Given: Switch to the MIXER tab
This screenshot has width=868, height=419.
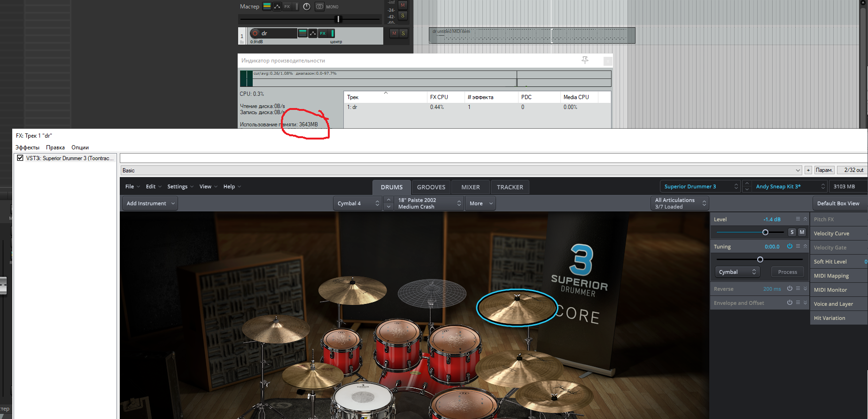Looking at the screenshot, I should click(x=471, y=187).
